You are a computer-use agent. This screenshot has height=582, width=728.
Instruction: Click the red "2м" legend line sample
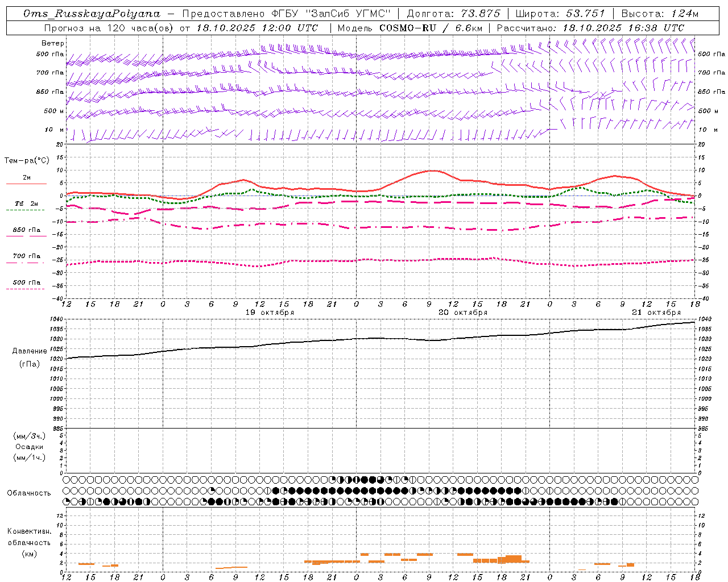(26, 184)
